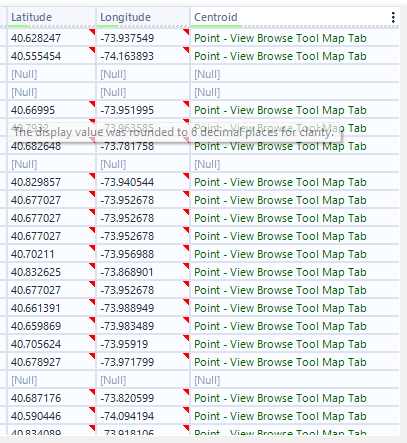407x443 pixels.
Task: Open Centroid point link for latitude 40.555454
Action: click(280, 56)
